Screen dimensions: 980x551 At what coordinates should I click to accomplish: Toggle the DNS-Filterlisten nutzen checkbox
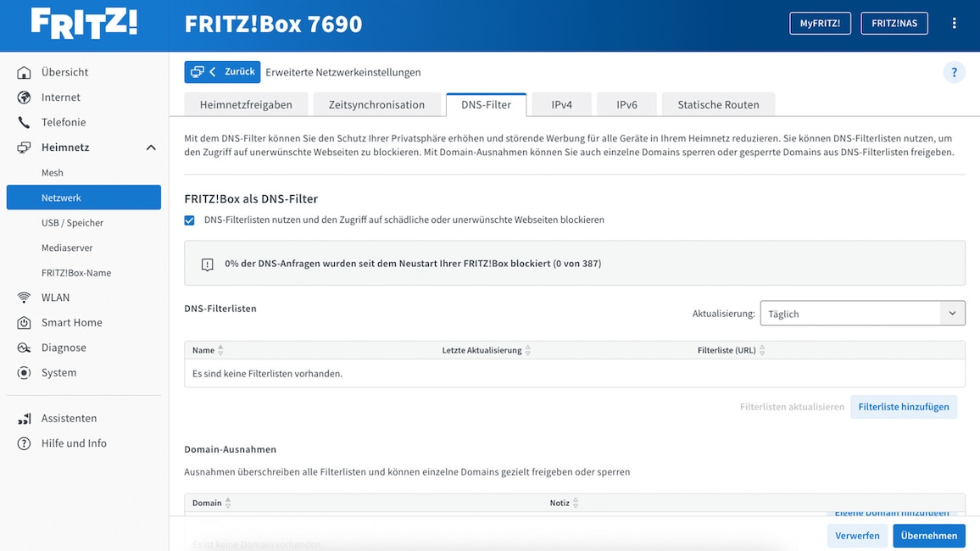[x=189, y=220]
